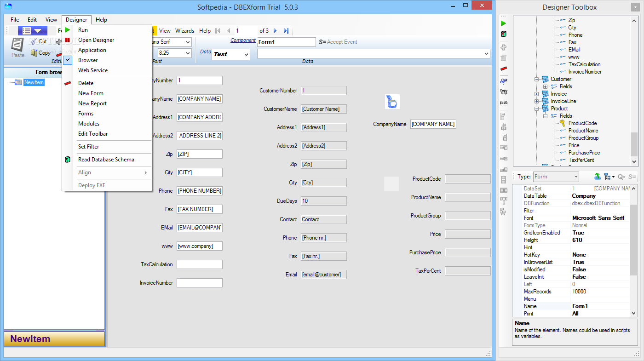Choose Read Database Schema menu item
The image size is (644, 361).
pyautogui.click(x=107, y=160)
